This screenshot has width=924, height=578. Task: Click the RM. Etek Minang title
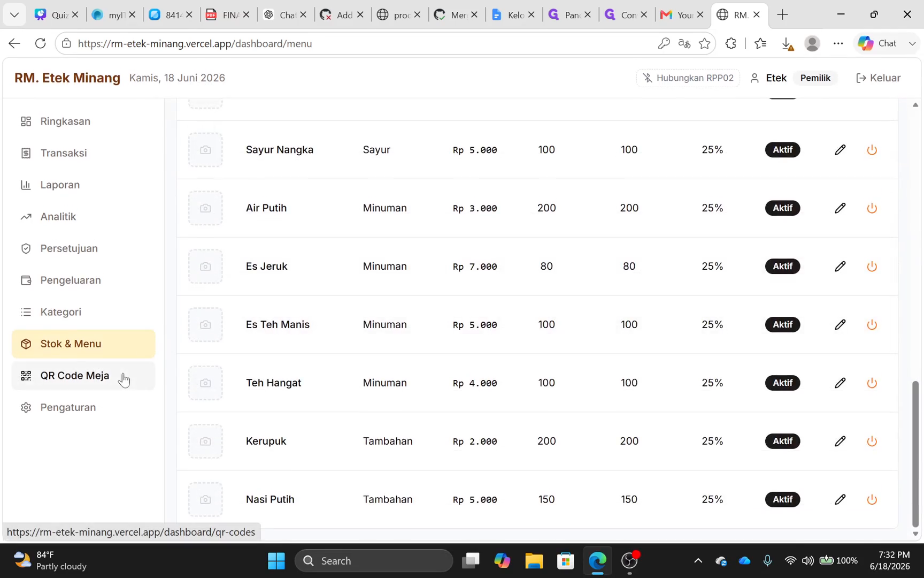[67, 78]
